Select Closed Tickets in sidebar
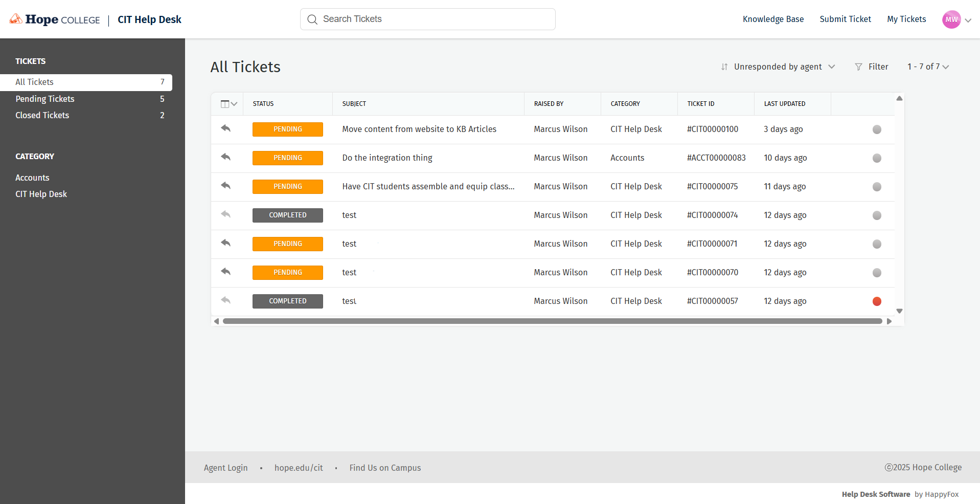This screenshot has height=504, width=980. [86, 115]
